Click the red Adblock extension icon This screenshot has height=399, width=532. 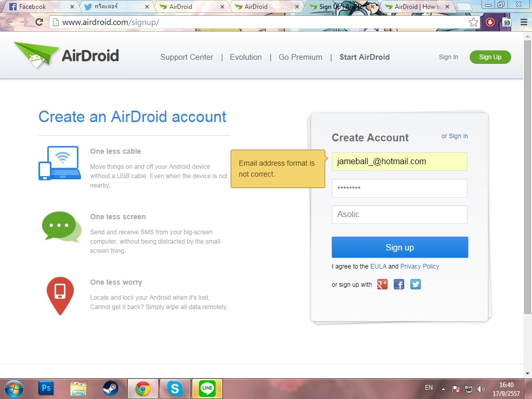tap(490, 22)
